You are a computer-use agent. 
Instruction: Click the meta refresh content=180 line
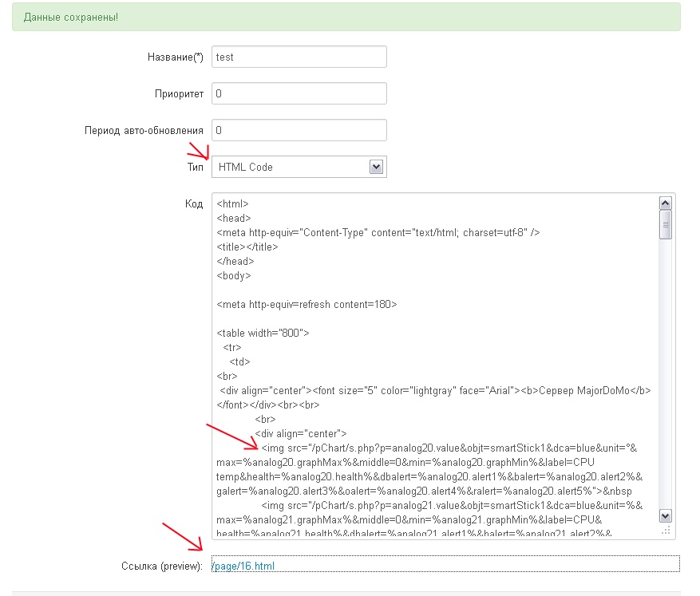(306, 304)
